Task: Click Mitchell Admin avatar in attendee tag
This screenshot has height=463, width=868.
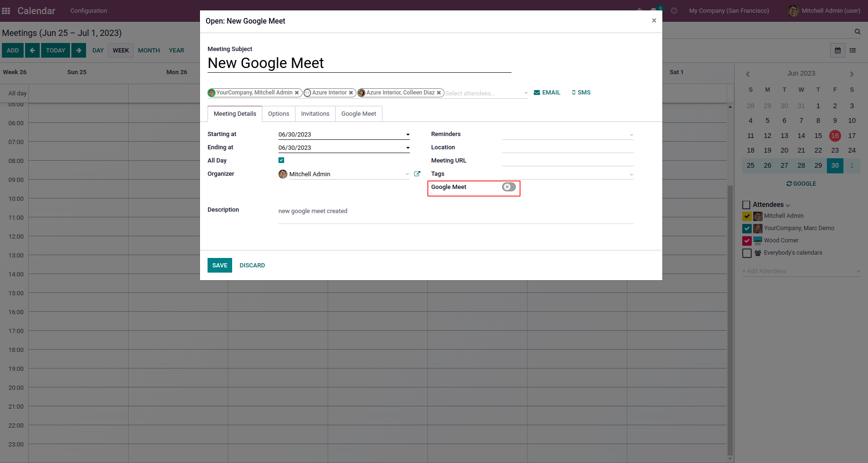Action: [x=212, y=93]
